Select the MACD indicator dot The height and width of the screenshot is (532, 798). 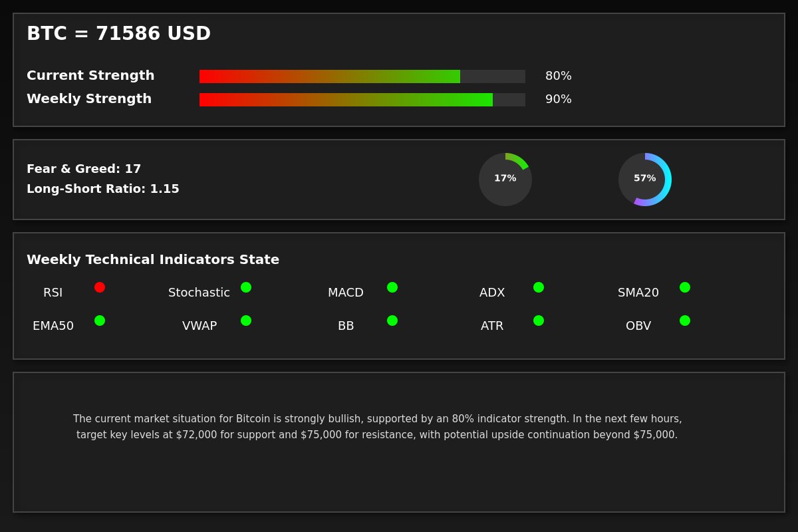click(x=392, y=287)
